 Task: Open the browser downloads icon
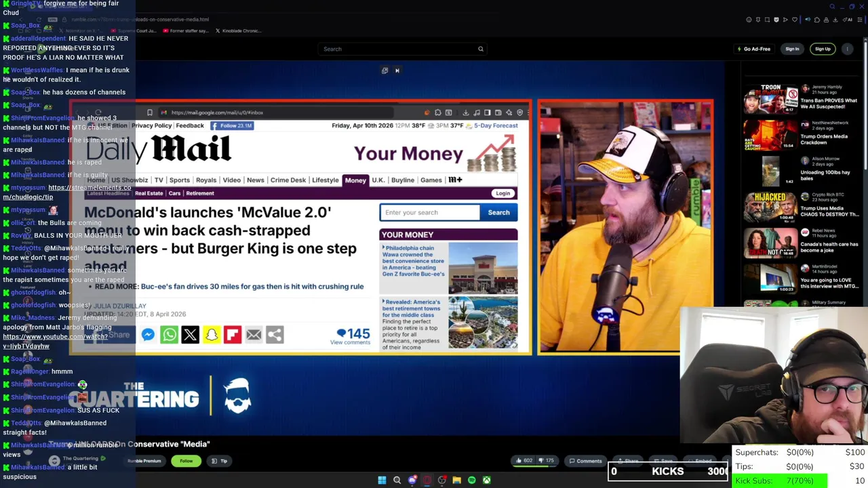[835, 20]
